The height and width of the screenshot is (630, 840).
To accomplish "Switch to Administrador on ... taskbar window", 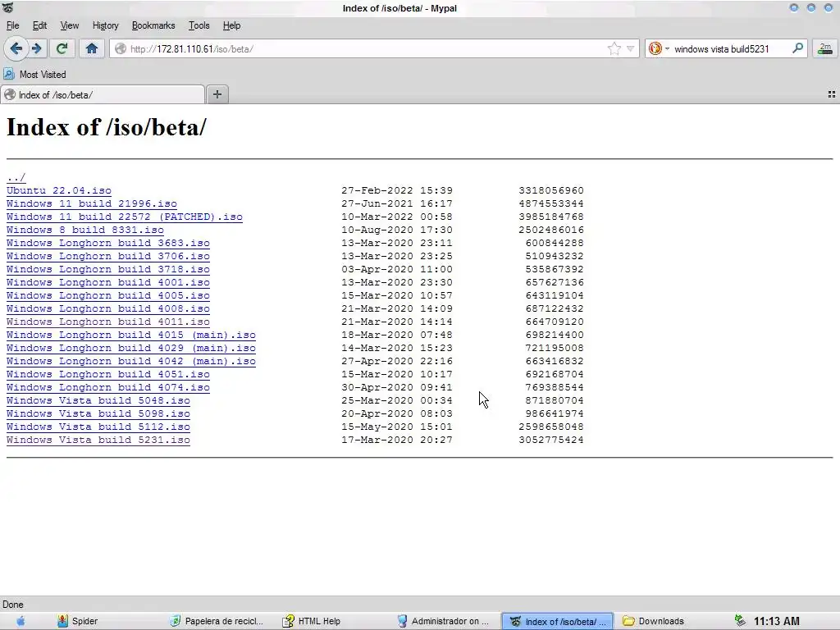I will point(444,621).
